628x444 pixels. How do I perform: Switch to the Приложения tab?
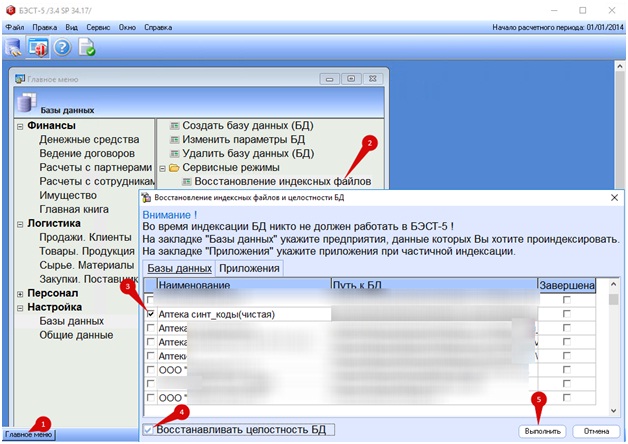point(249,268)
